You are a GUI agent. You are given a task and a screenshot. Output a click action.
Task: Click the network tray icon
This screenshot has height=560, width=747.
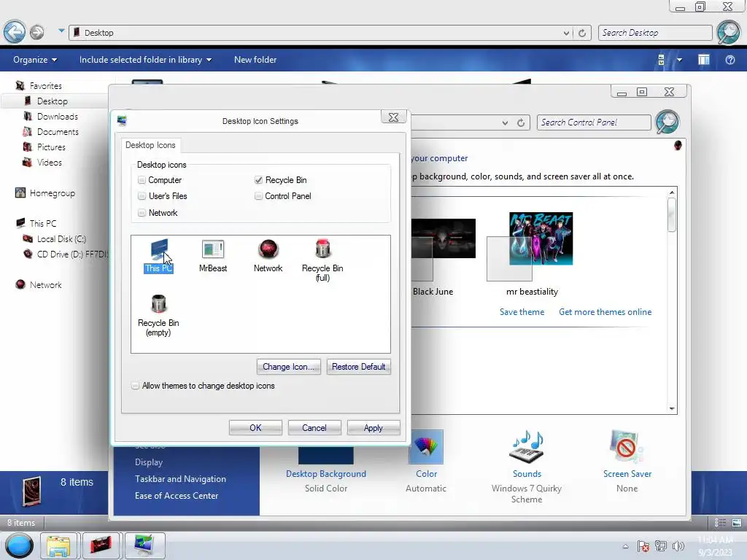click(x=661, y=546)
